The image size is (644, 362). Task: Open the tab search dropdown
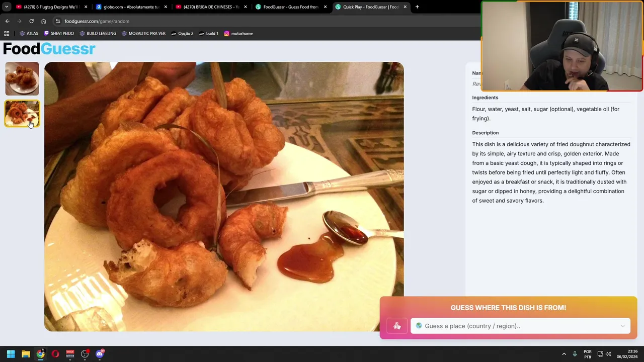click(7, 7)
